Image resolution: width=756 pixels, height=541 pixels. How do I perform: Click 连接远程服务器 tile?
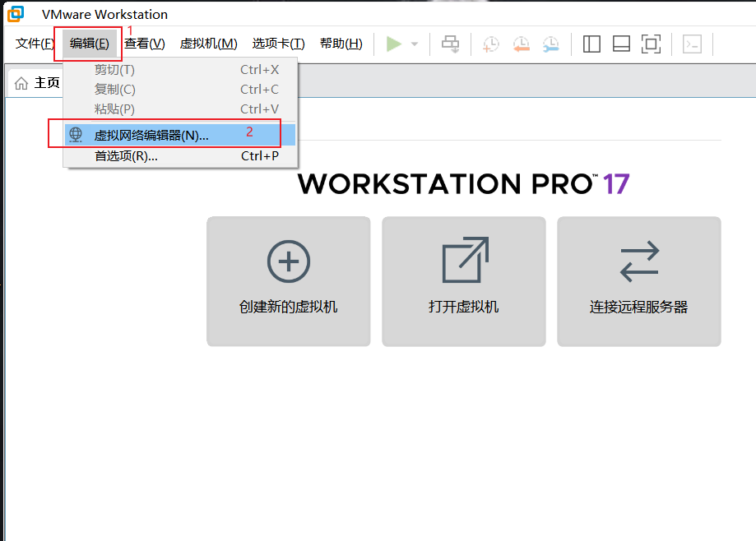(x=639, y=281)
